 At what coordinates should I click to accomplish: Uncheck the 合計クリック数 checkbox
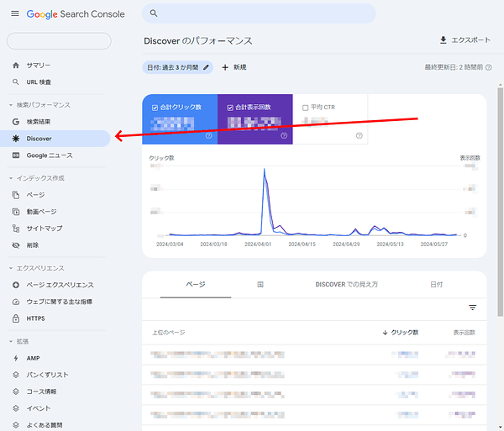pos(155,108)
